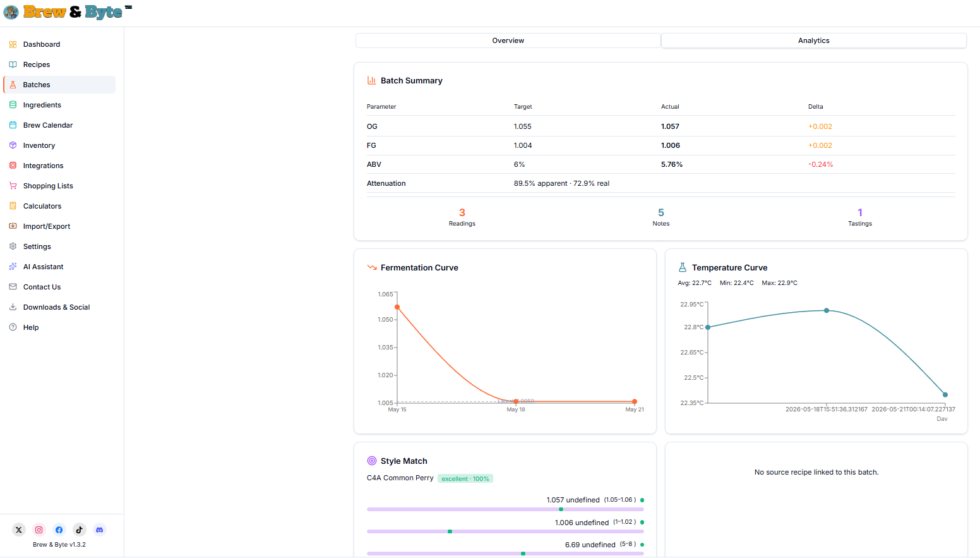Click the Integrations chip icon
Screen dimensions: 980x558
pos(13,166)
